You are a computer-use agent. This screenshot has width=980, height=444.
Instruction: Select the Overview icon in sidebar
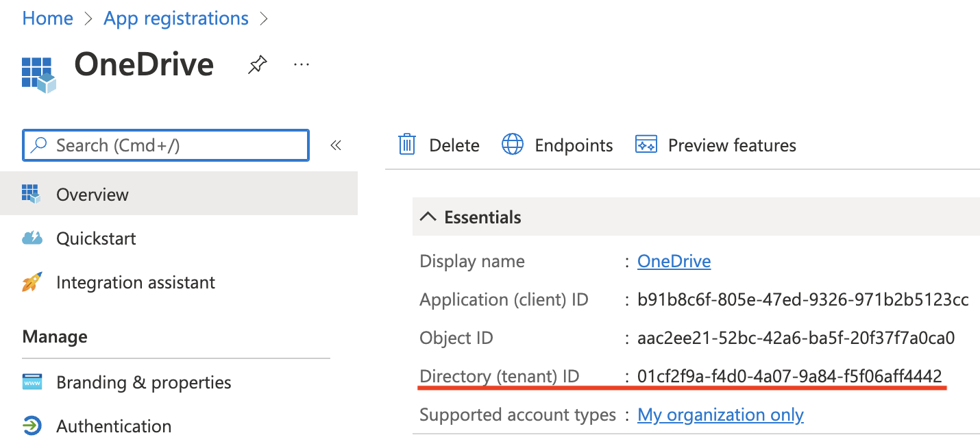tap(31, 194)
